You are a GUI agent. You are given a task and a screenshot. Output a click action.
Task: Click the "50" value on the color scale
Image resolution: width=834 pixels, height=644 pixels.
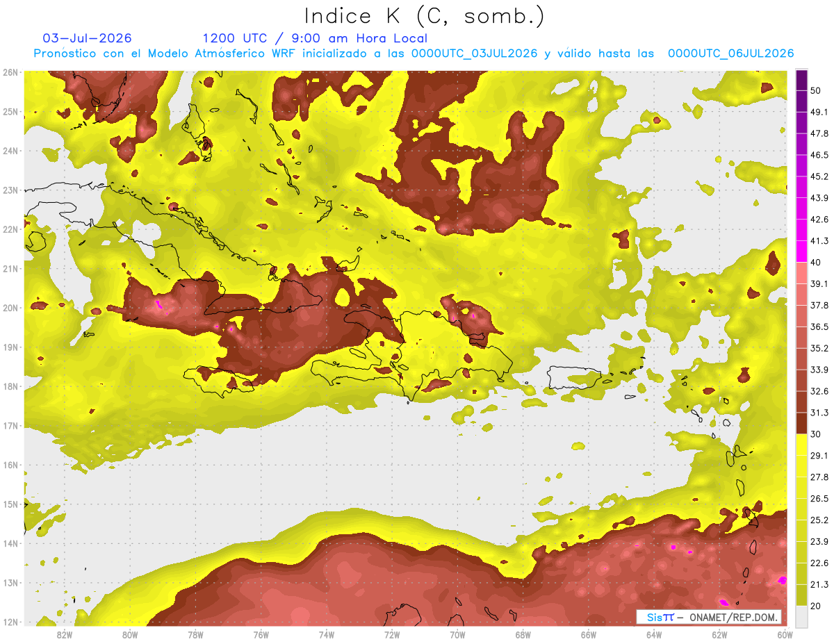pos(816,90)
